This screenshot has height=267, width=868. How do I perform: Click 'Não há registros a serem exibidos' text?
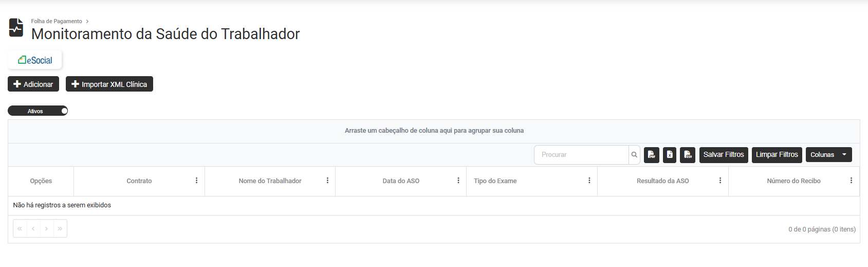(x=62, y=205)
